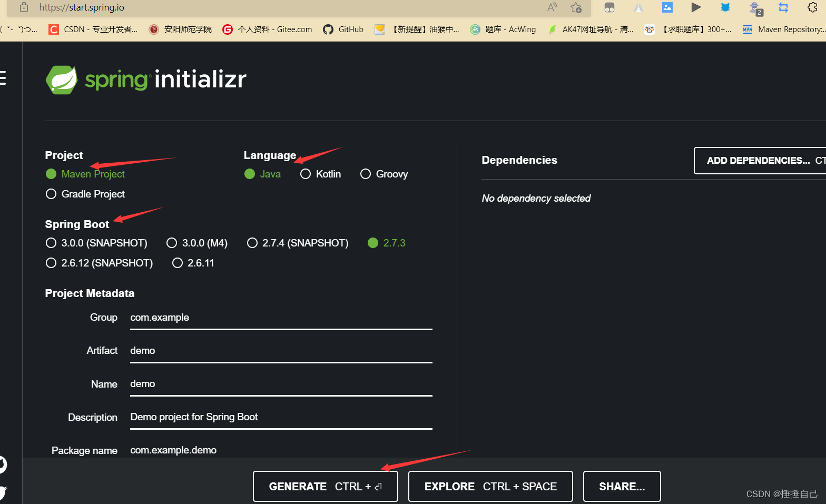Open the extension icon with badge 2
The height and width of the screenshot is (504, 826).
tap(755, 8)
